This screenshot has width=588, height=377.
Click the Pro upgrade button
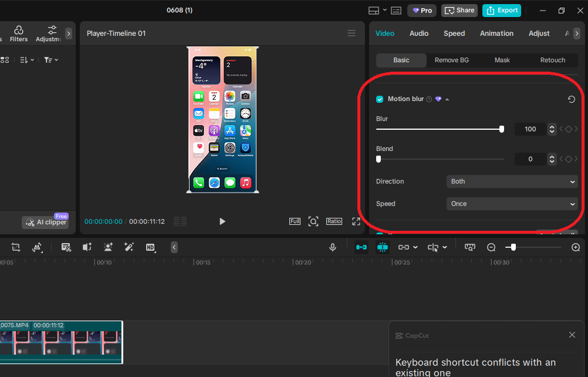[423, 11]
